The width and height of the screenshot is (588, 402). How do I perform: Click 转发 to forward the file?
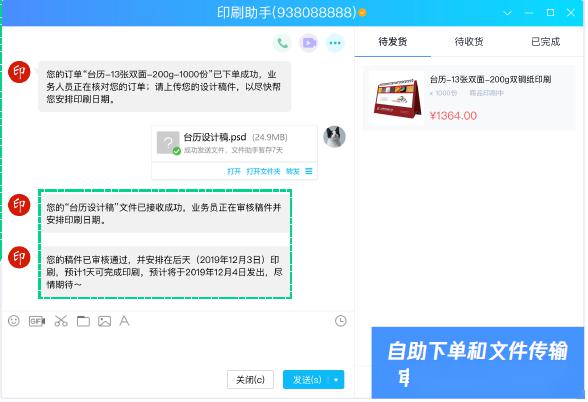[293, 171]
